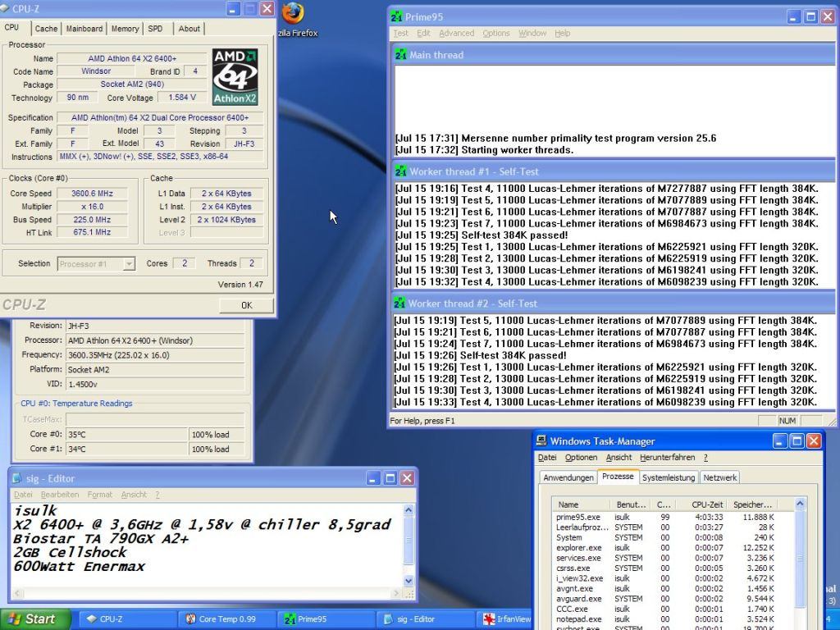
Task: Click the Core Speed value 3600.6 MHz
Action: [93, 194]
